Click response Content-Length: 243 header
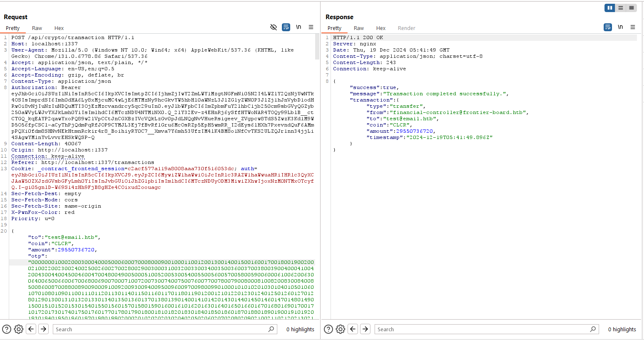644x340 pixels. 365,62
